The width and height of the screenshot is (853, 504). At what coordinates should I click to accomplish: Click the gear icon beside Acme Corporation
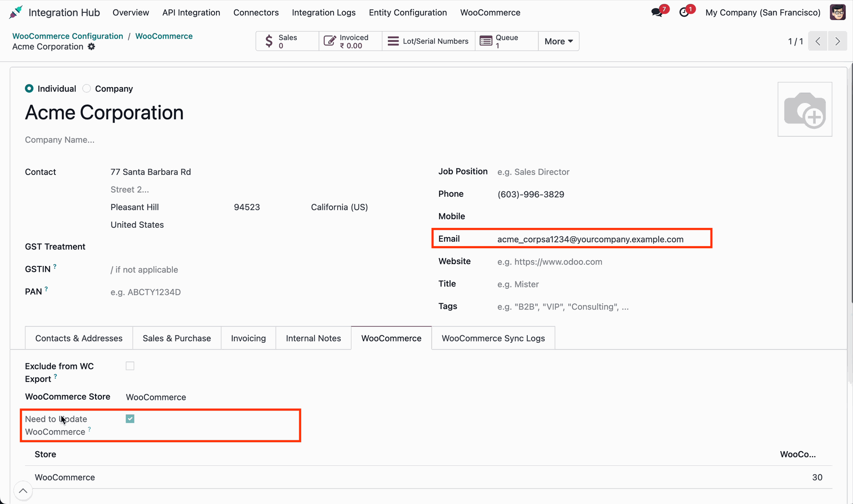tap(91, 47)
